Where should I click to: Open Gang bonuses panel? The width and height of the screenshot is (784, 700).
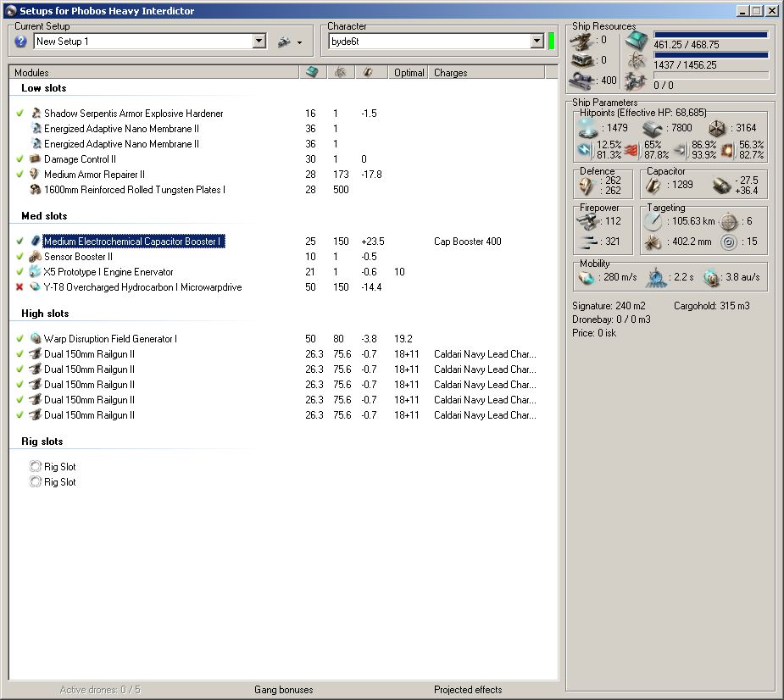[283, 690]
